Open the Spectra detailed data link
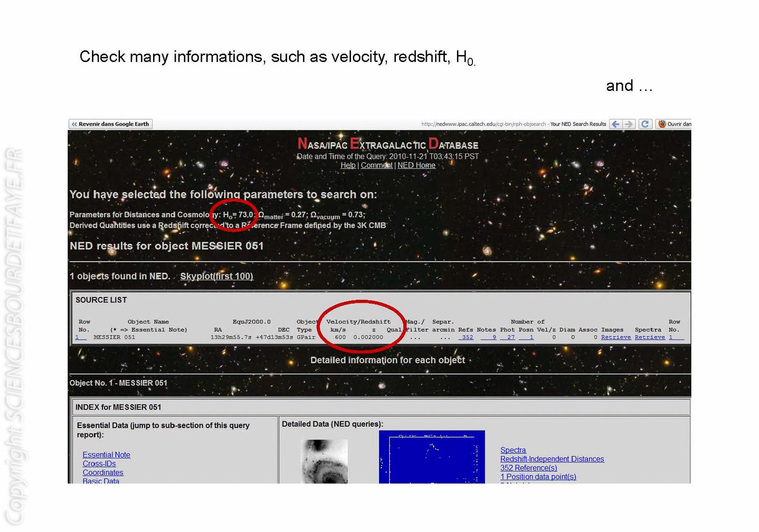Image resolution: width=759 pixels, height=532 pixels. (513, 450)
